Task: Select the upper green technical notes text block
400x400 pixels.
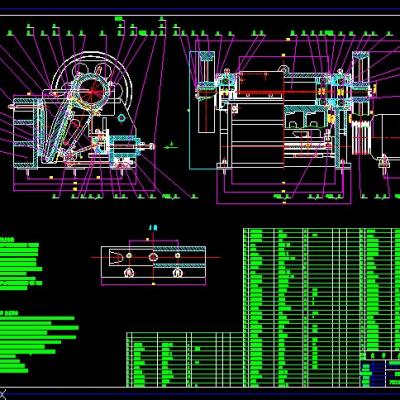Action: tap(21, 263)
